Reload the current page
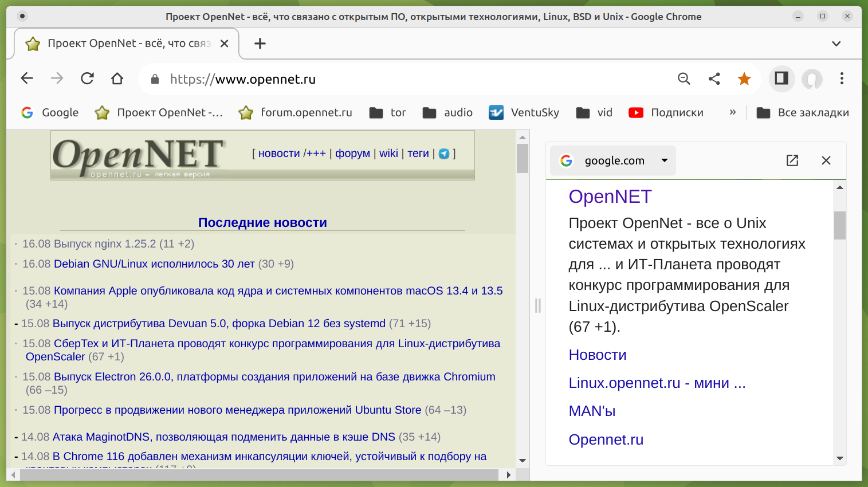 87,78
